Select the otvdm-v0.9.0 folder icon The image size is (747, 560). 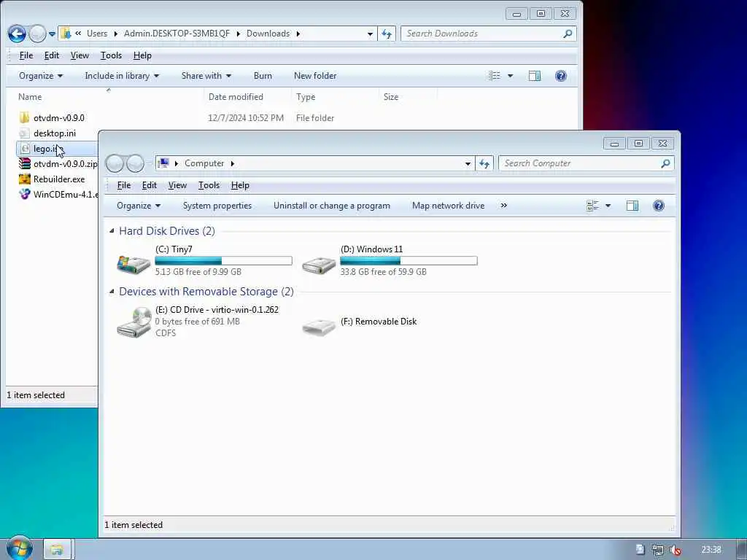[24, 117]
